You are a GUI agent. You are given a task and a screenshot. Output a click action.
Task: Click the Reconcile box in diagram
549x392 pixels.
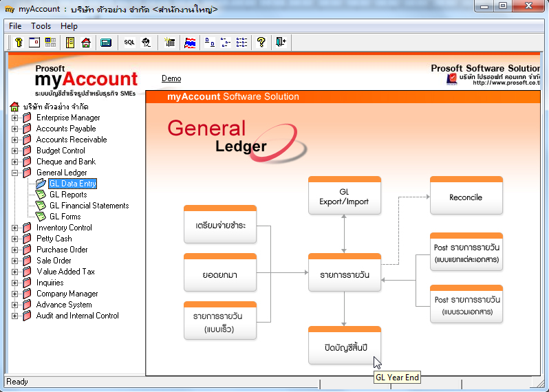(x=466, y=197)
